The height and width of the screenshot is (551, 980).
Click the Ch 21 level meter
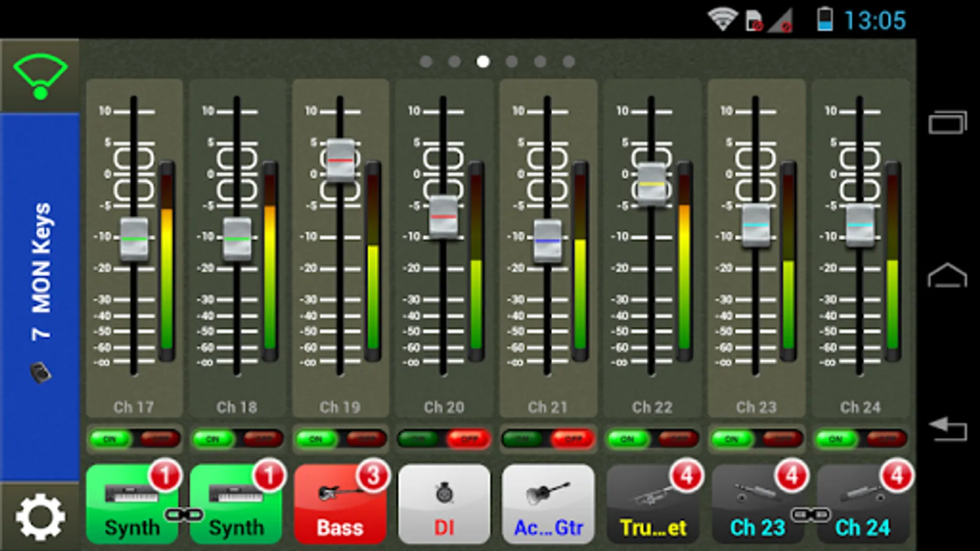[580, 262]
